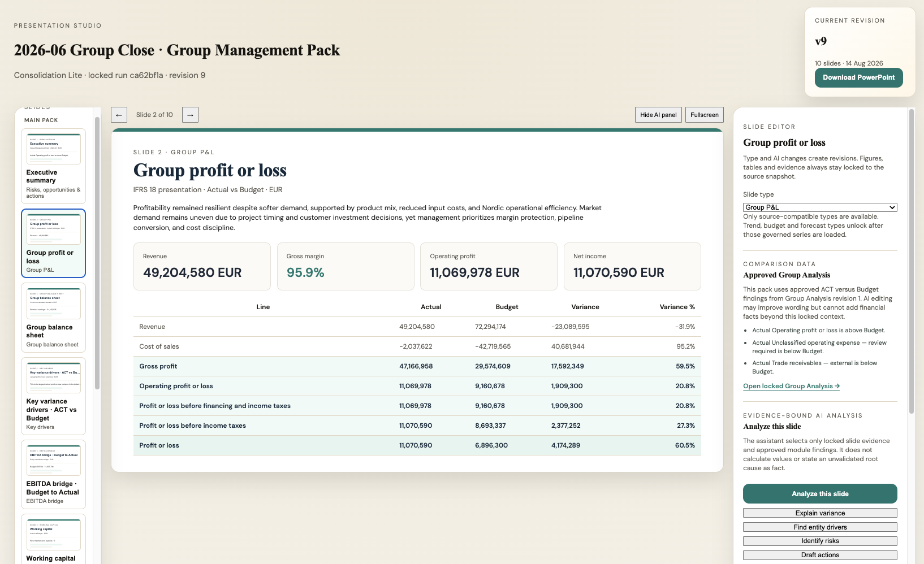Click Revenue variance -23,089,595
The image size is (924, 564).
(571, 327)
